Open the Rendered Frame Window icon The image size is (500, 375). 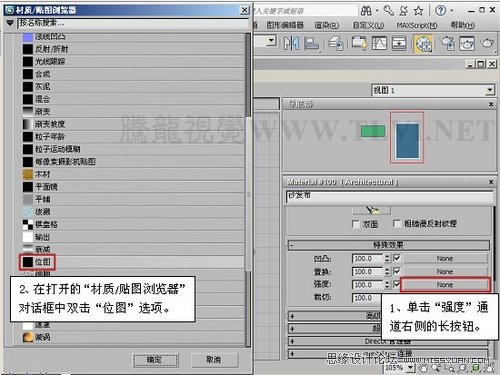(467, 43)
